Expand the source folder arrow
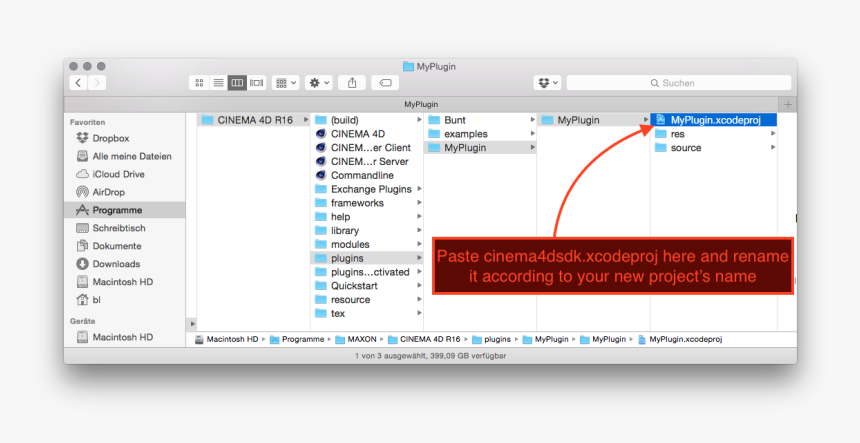 coord(773,147)
